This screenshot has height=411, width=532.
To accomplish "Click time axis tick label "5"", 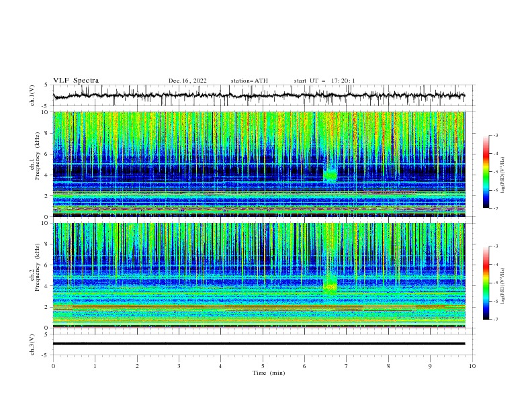I will [263, 366].
